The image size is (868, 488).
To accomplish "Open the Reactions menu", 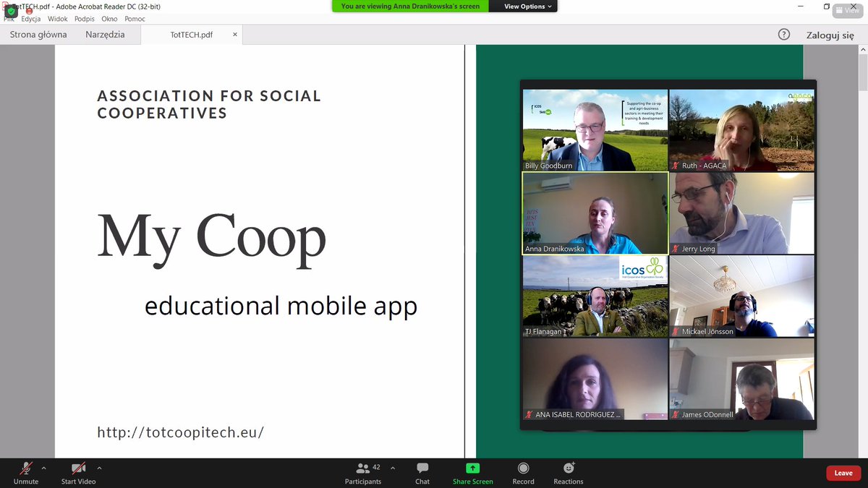I will 569,472.
